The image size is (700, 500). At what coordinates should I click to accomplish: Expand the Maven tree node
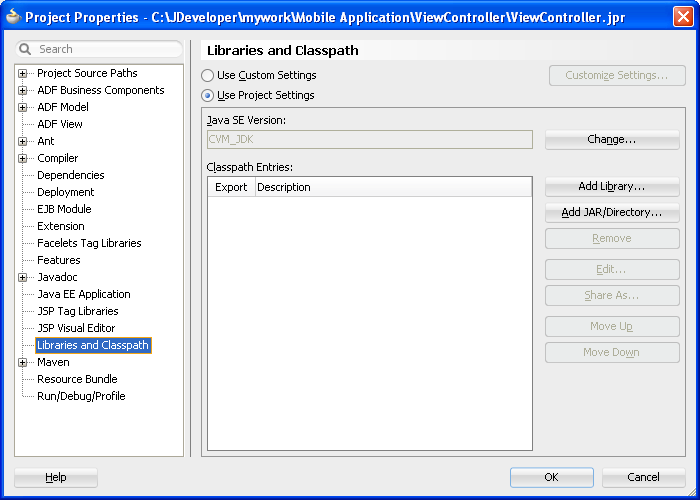[x=22, y=362]
